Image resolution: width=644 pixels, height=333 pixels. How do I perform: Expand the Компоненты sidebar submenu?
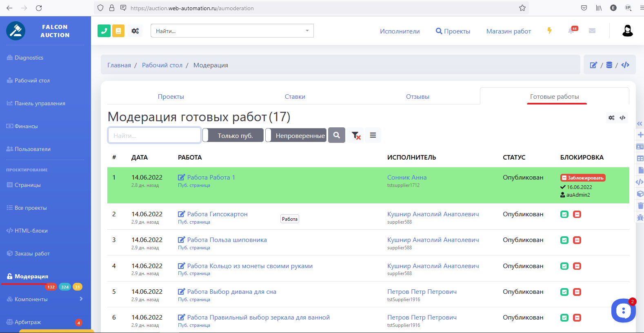45,299
